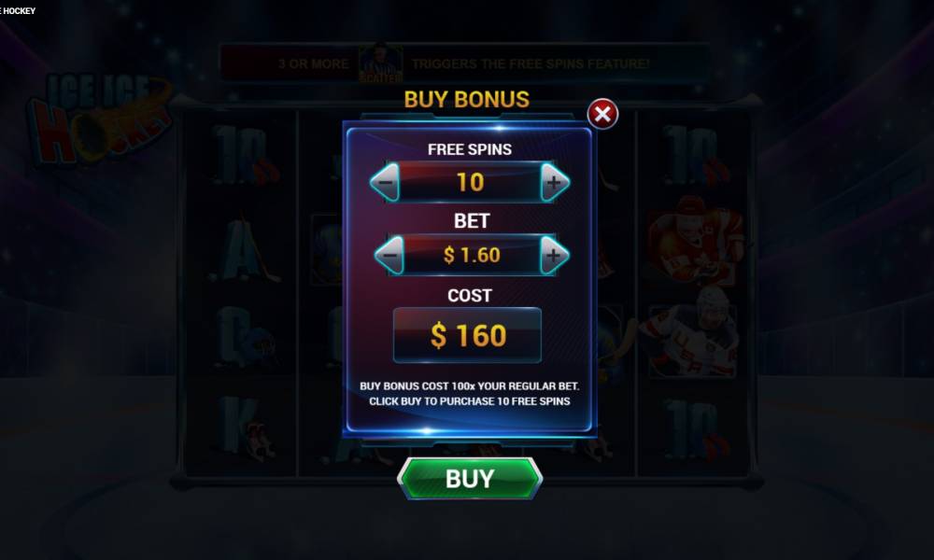Screen dimensions: 934x560
Task: Click the cost display showing $ 160
Action: (x=468, y=335)
